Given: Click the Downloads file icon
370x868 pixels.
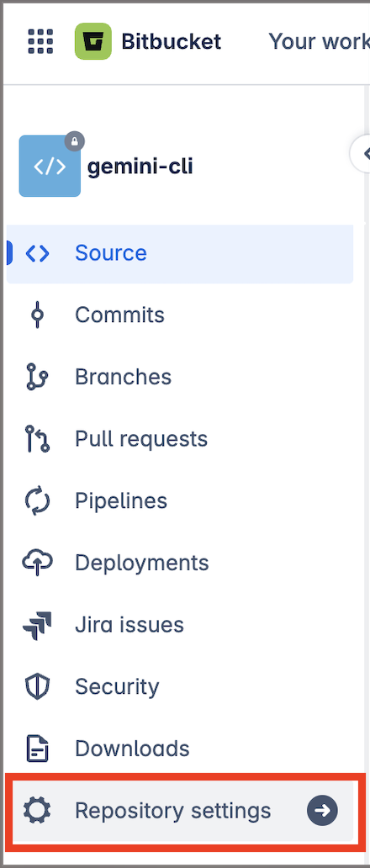Looking at the screenshot, I should (x=38, y=749).
